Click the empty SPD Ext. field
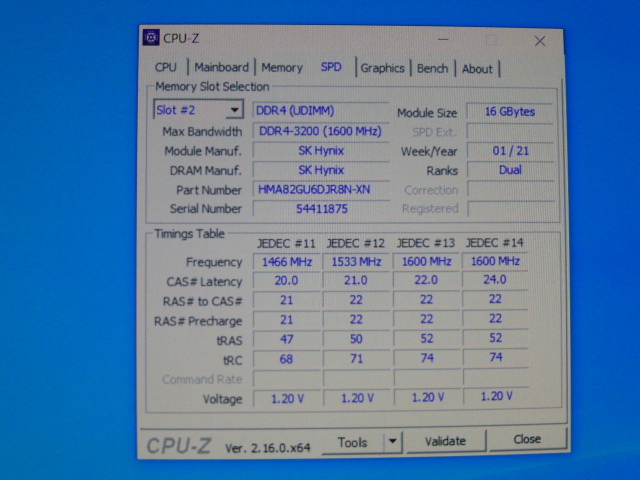The width and height of the screenshot is (640, 480). point(510,131)
